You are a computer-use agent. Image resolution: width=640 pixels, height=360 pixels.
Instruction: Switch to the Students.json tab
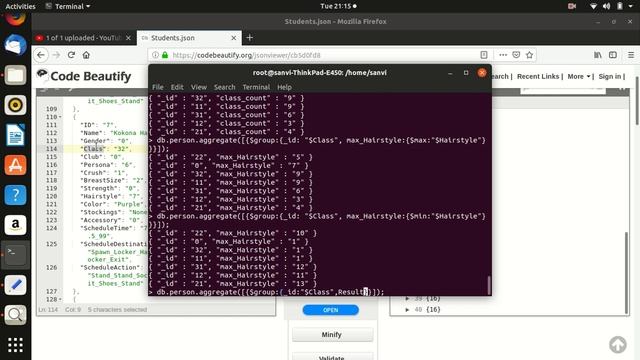tap(189, 38)
